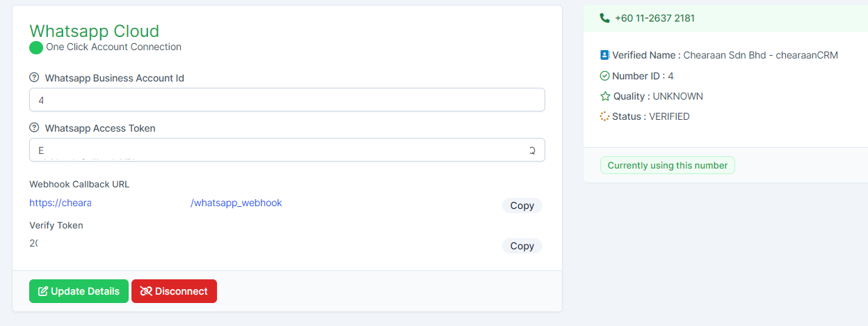Click the Currently using this number badge

pyautogui.click(x=667, y=166)
